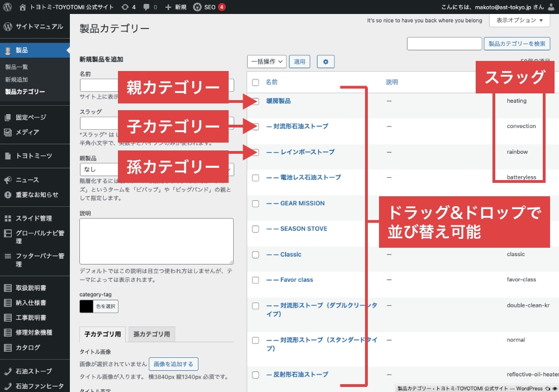Image resolution: width=559 pixels, height=392 pixels.
Task: Open the 対流形石油ストーブ category link
Action: [297, 126]
